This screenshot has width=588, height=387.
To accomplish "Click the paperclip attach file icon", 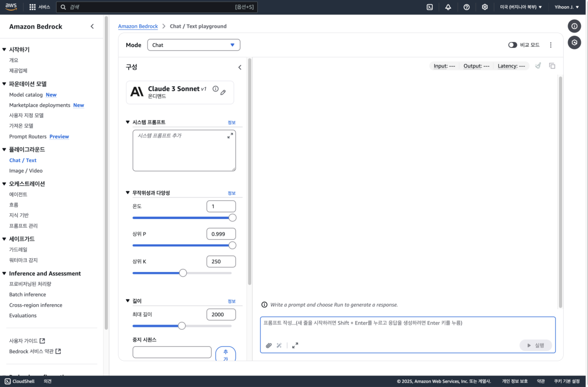I will click(269, 345).
